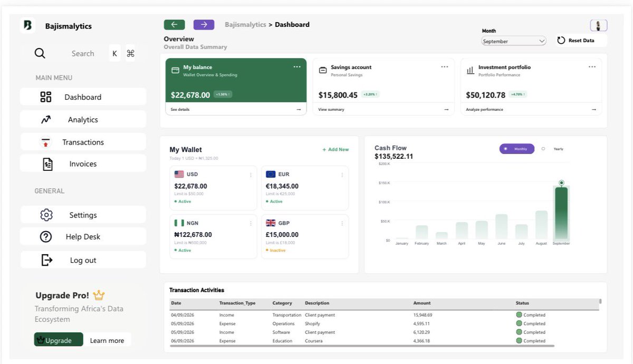Click the EUR flag icon
Image resolution: width=633 pixels, height=364 pixels.
pos(271,174)
